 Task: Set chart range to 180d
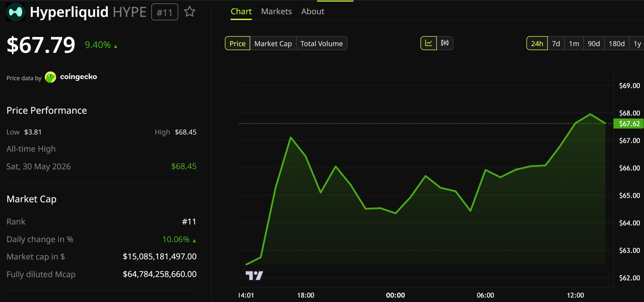click(617, 43)
